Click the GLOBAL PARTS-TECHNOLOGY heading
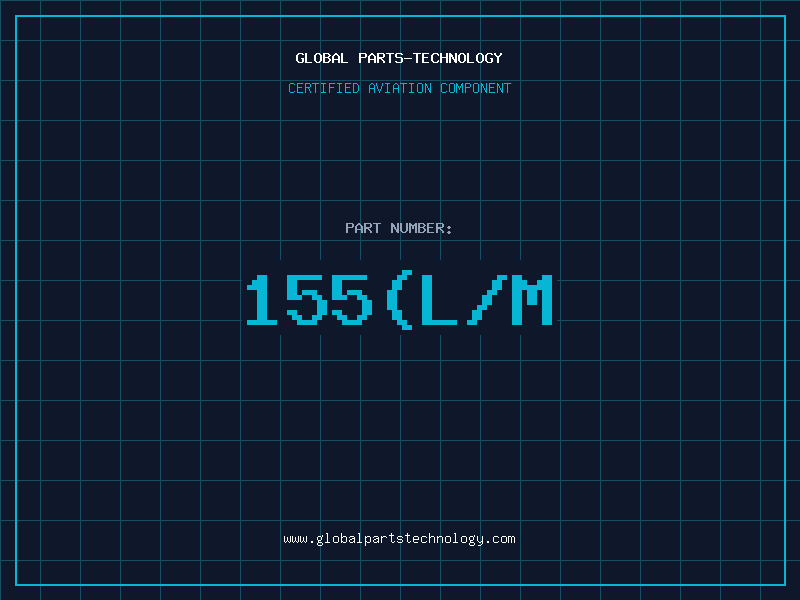The width and height of the screenshot is (800, 600). (x=399, y=58)
